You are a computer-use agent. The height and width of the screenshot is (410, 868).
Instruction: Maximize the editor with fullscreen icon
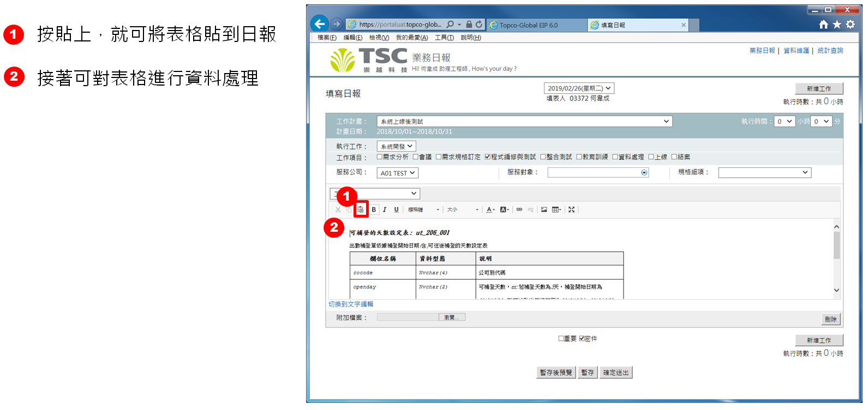coord(571,210)
